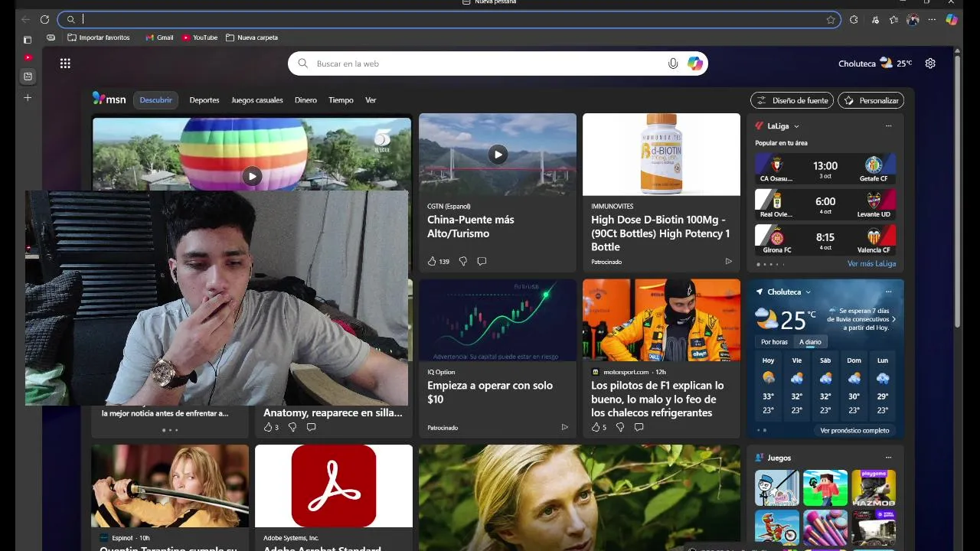Open YouTube tab in vertical sidebar

pyautogui.click(x=28, y=57)
